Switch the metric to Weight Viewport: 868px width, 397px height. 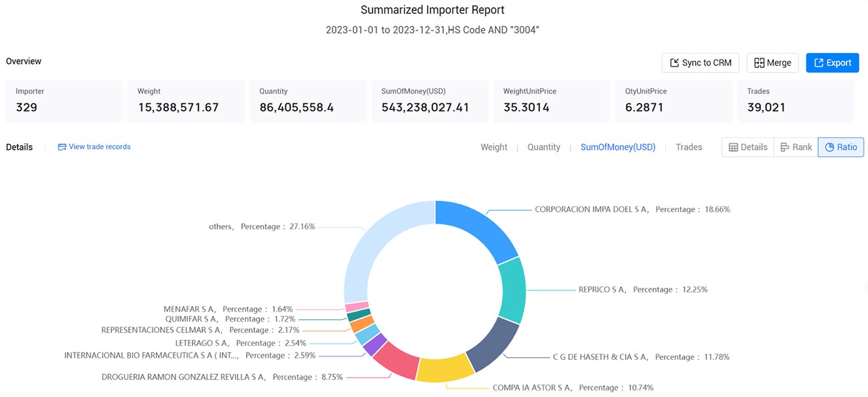point(494,147)
